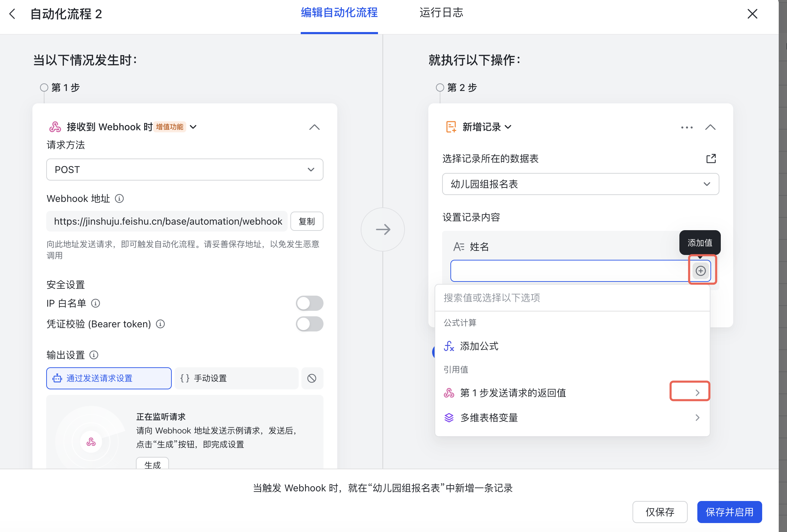Open the data table in new window icon
This screenshot has width=787, height=532.
tap(711, 158)
